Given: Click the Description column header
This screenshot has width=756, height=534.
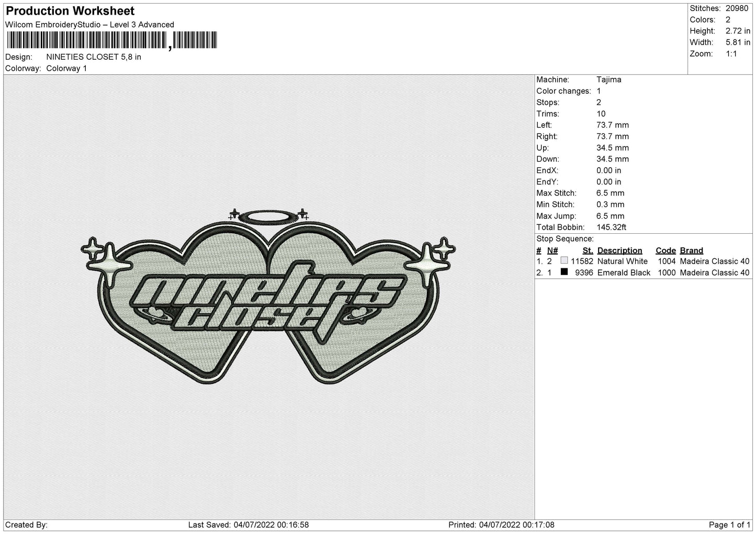Looking at the screenshot, I should click(619, 250).
